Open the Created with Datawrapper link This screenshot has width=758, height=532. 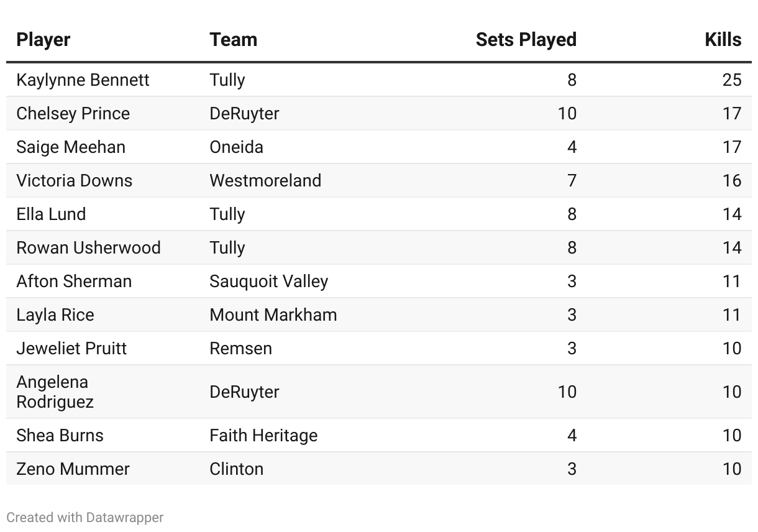point(85,517)
